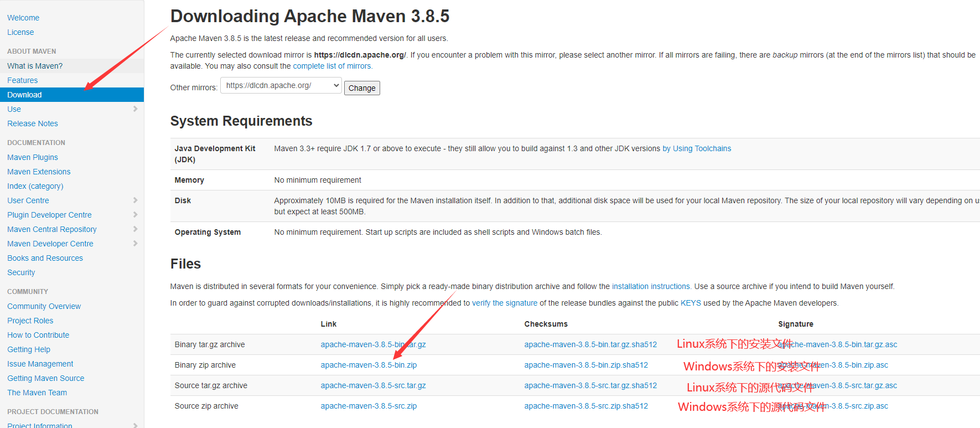The height and width of the screenshot is (428, 980).
Task: Download apache-maven-3.8.5-bin.zip
Action: click(x=369, y=365)
